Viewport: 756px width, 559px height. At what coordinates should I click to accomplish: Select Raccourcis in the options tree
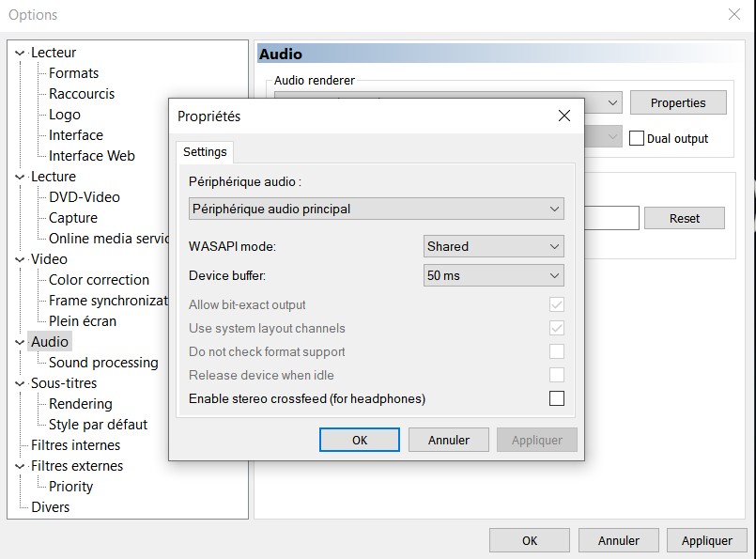82,94
